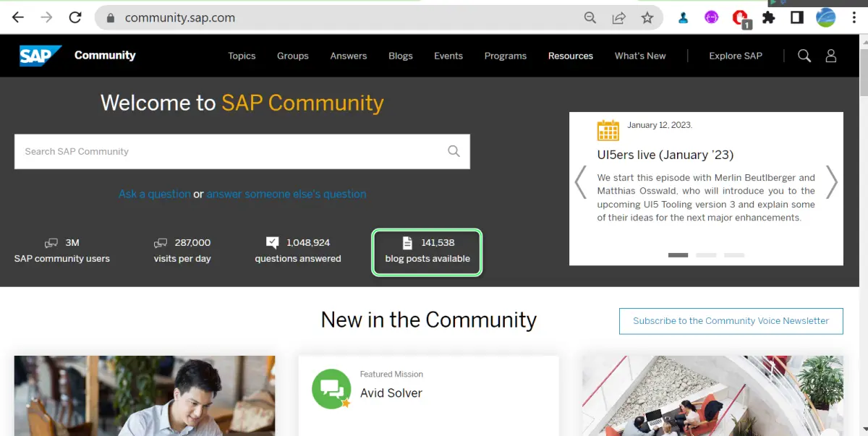The width and height of the screenshot is (868, 436).
Task: Click the Featured Mission label
Action: tap(391, 374)
